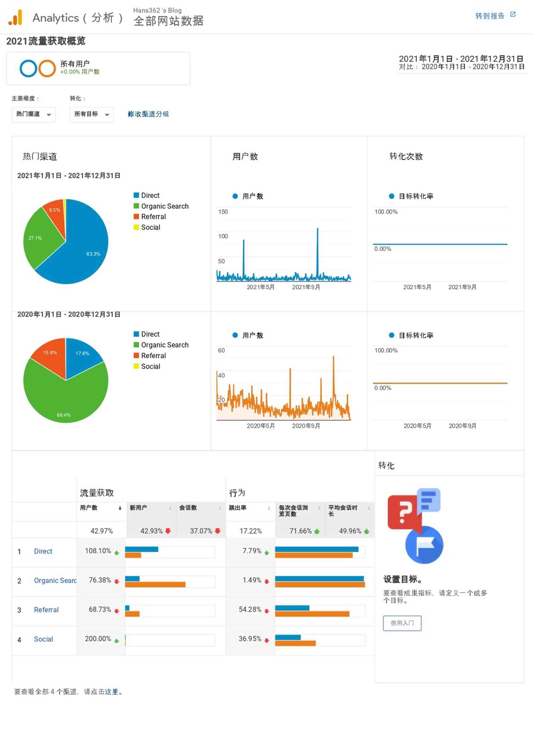Click the 目标转化率 legend dot in 2020 chart
The width and height of the screenshot is (534, 756).
[392, 335]
